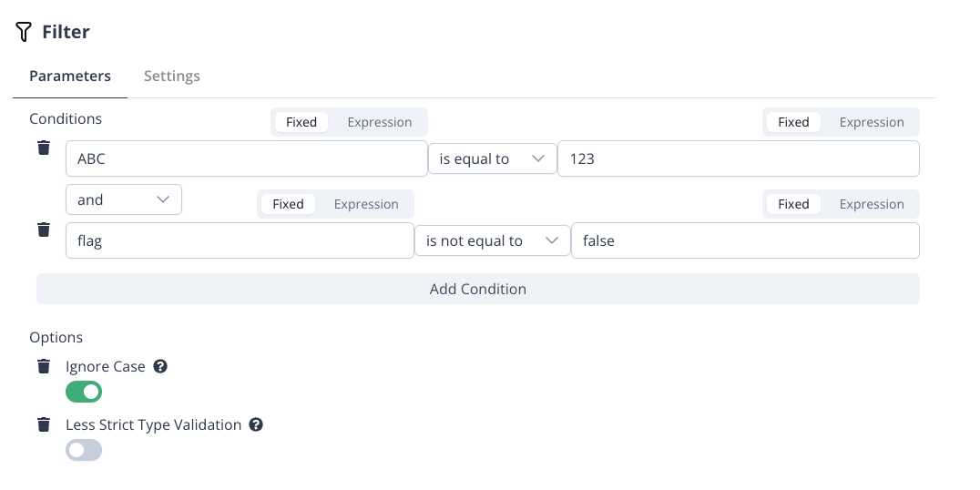Click the Add Condition button
This screenshot has height=490, width=980.
point(477,289)
